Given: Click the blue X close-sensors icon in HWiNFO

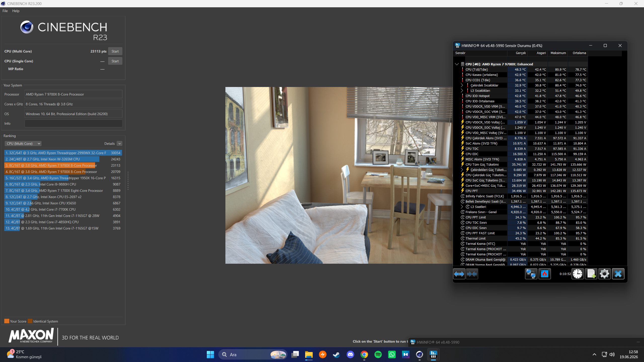Looking at the screenshot, I should click(618, 274).
